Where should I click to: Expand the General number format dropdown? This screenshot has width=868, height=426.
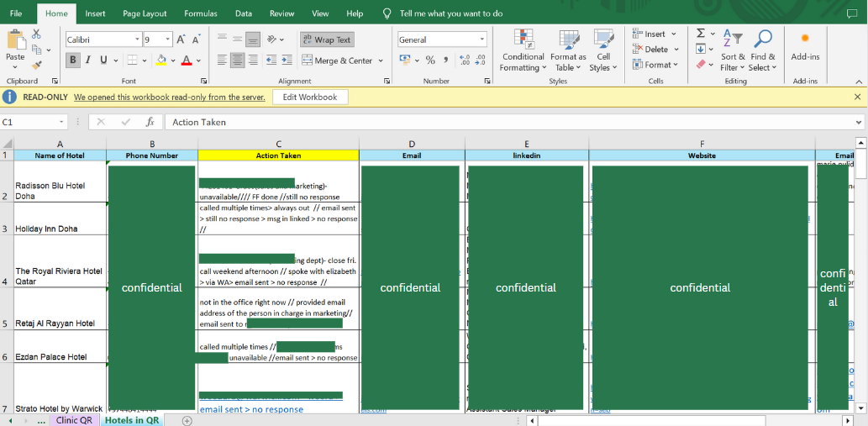tap(482, 39)
